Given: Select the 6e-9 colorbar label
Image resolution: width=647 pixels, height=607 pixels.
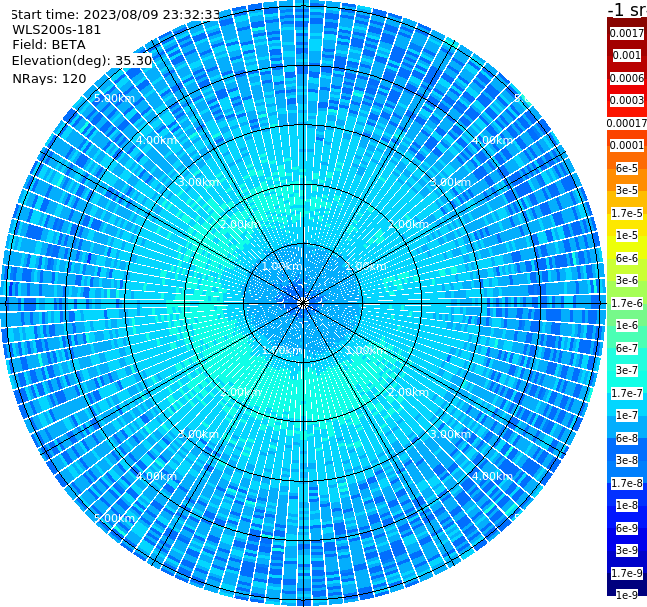Looking at the screenshot, I should tap(627, 528).
